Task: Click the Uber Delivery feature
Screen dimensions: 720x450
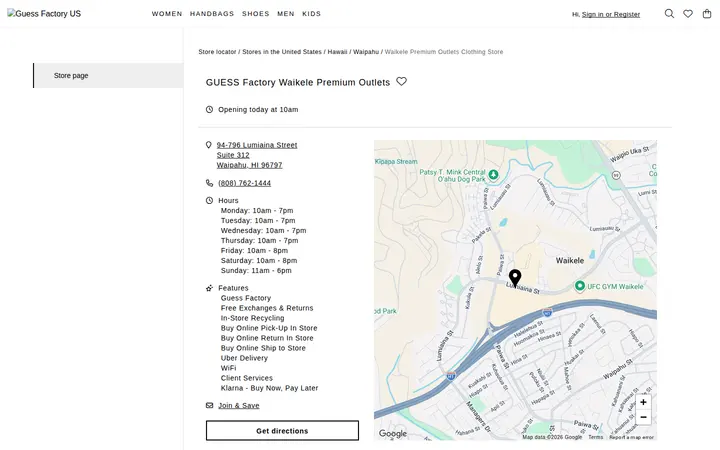Action: (244, 358)
